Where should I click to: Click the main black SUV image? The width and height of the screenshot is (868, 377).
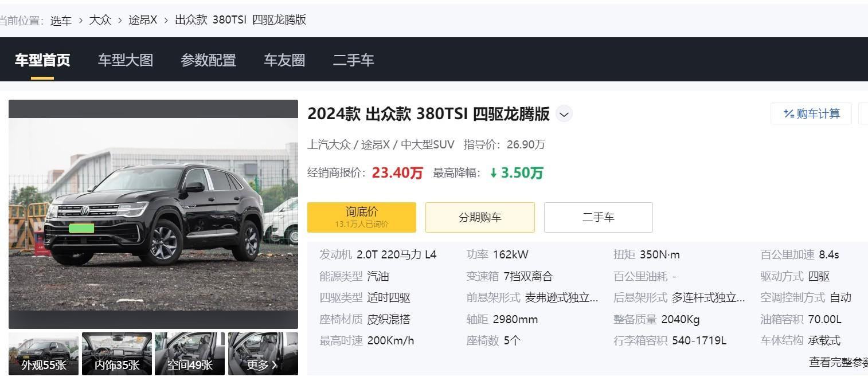(x=153, y=214)
